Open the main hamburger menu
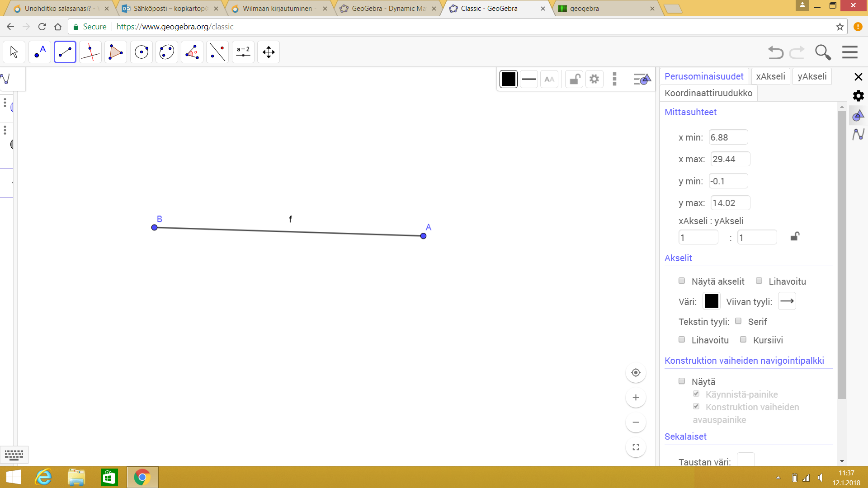Image resolution: width=868 pixels, height=488 pixels. [x=850, y=52]
